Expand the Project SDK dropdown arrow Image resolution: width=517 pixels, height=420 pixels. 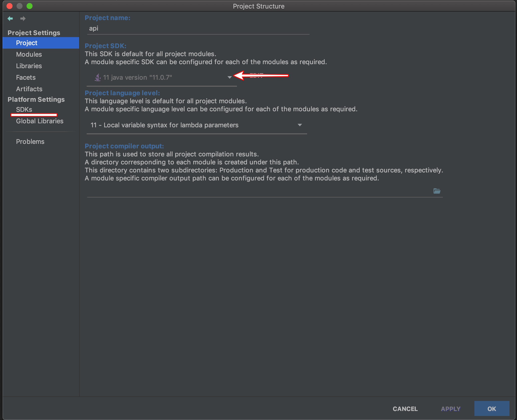[229, 77]
